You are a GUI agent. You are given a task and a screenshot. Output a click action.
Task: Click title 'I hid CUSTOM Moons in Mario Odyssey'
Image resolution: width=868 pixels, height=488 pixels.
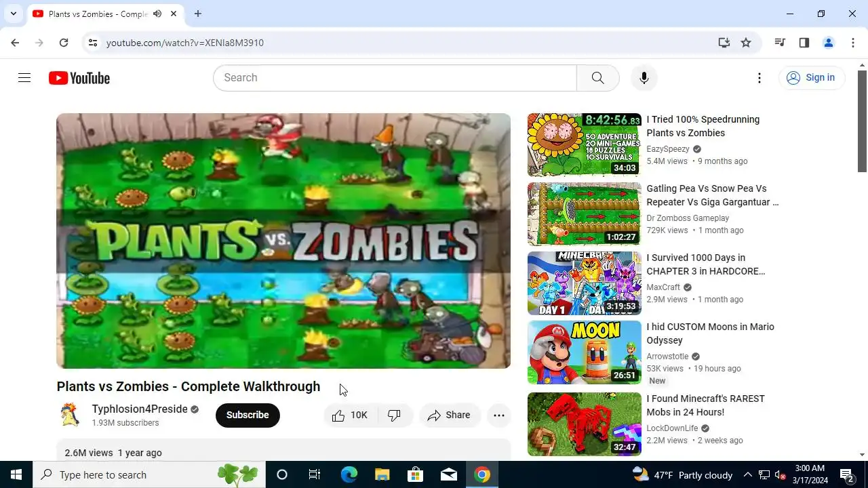tap(710, 333)
